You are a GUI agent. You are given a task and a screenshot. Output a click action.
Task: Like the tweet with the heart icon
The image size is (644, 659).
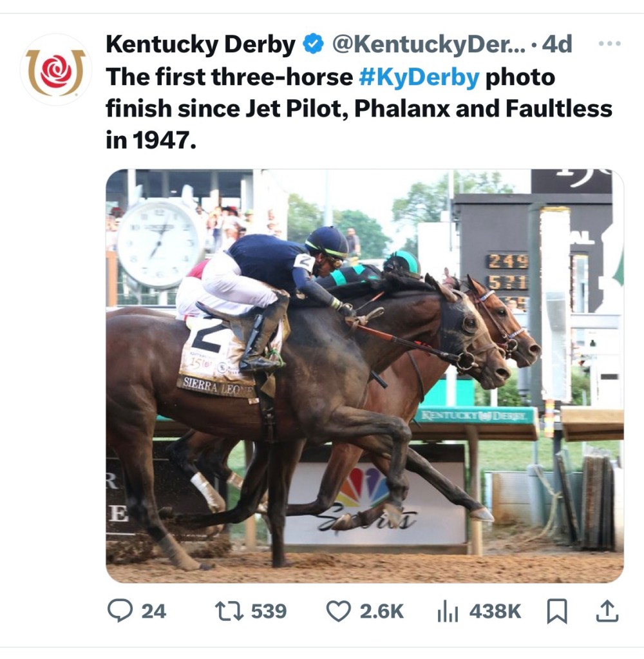pos(338,611)
